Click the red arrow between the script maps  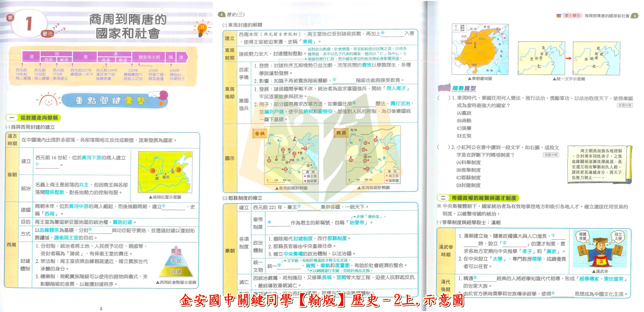click(x=569, y=58)
